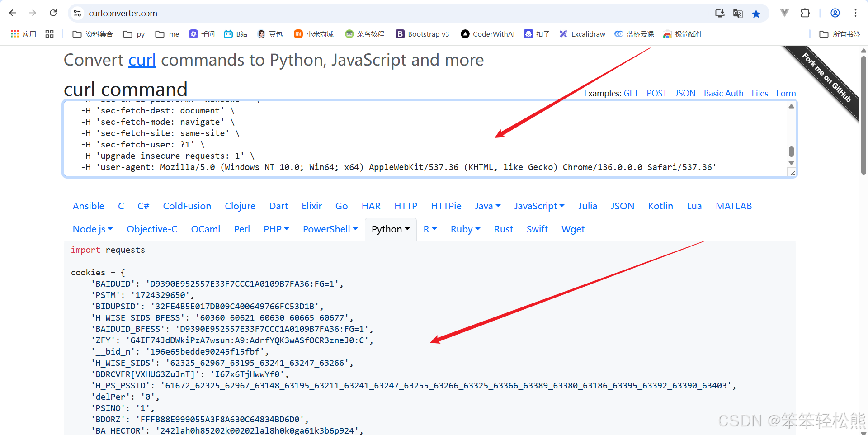Select the Ansible tab
This screenshot has height=435, width=868.
point(89,206)
